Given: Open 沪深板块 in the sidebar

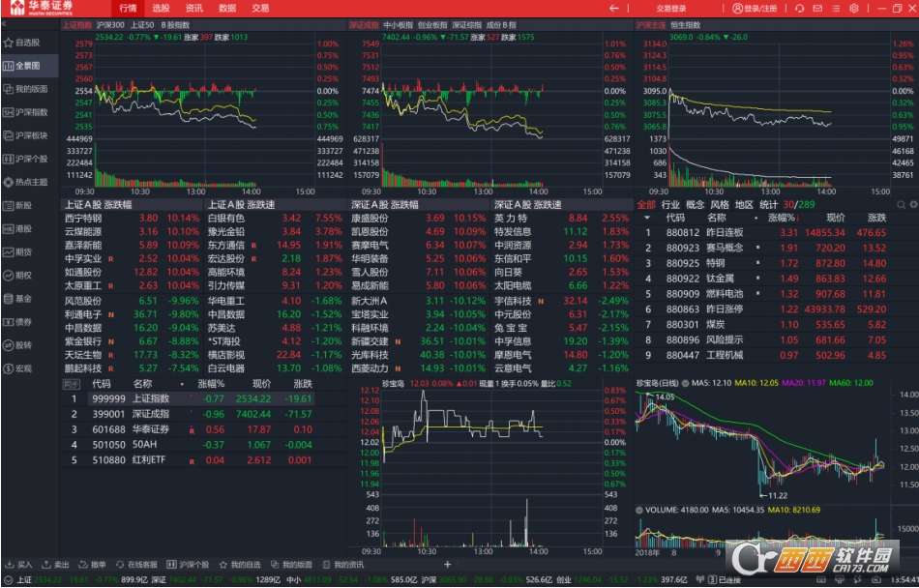Looking at the screenshot, I should click(26, 135).
